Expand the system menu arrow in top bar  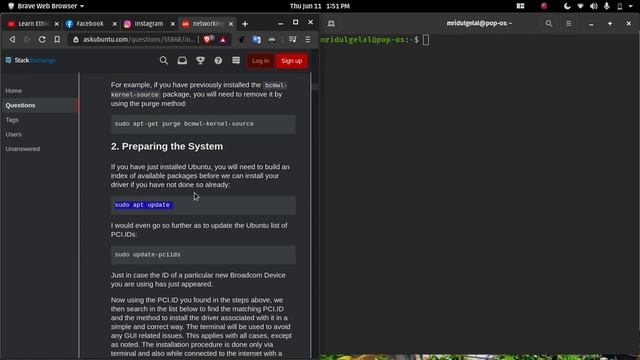point(631,6)
